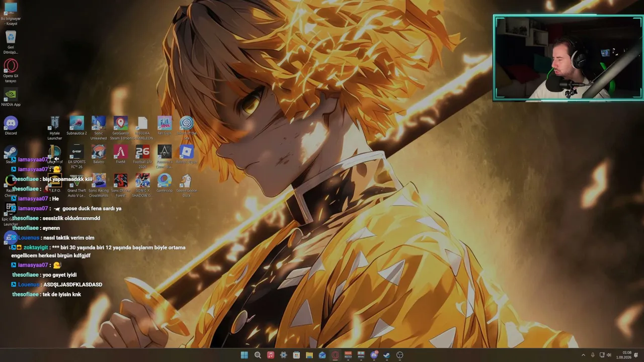Screen dimensions: 644x362
Task: Click the username zoktayigit in chat
Action: coord(36,248)
